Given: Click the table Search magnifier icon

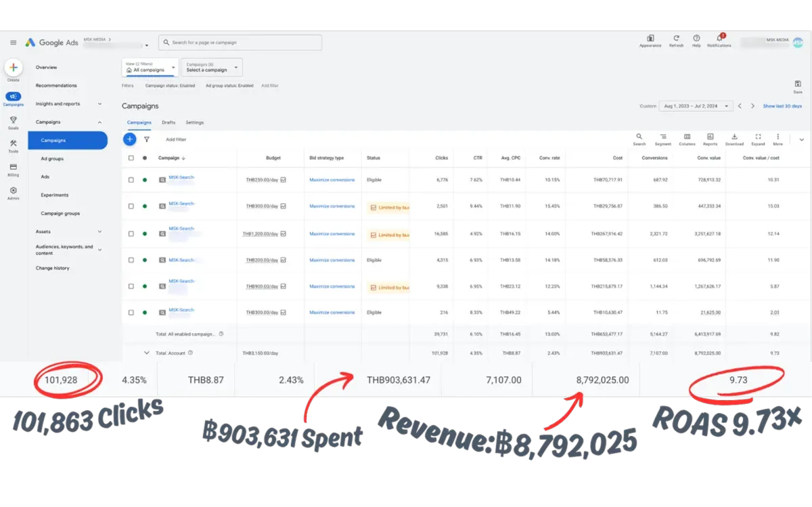Looking at the screenshot, I should pyautogui.click(x=639, y=137).
